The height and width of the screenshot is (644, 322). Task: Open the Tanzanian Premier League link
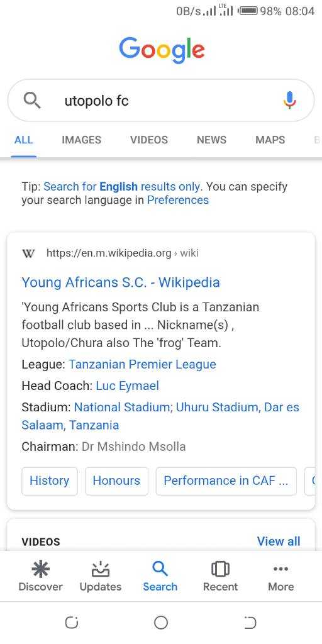tap(142, 364)
